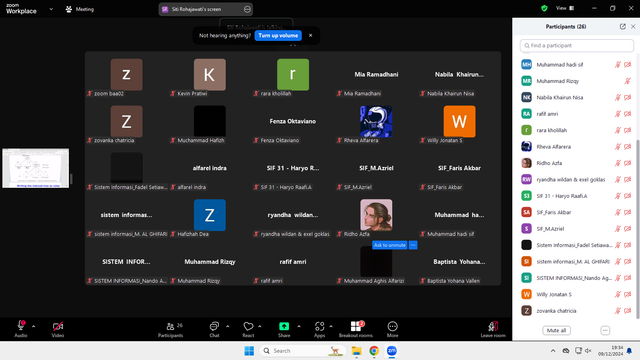Close the Participants panel
The image size is (640, 360).
click(633, 27)
